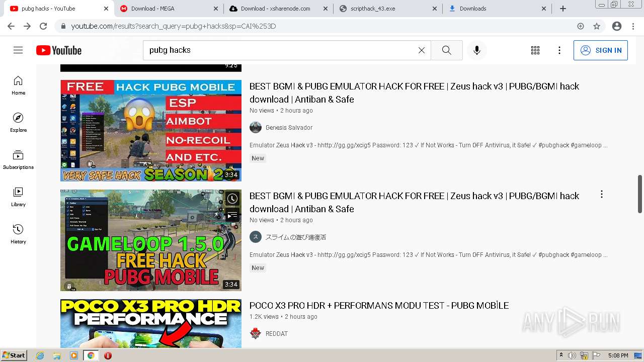Viewport: 644px width, 362px height.
Task: Open the FREE HACK PUBG MOBILE thumbnail
Action: pos(151,131)
